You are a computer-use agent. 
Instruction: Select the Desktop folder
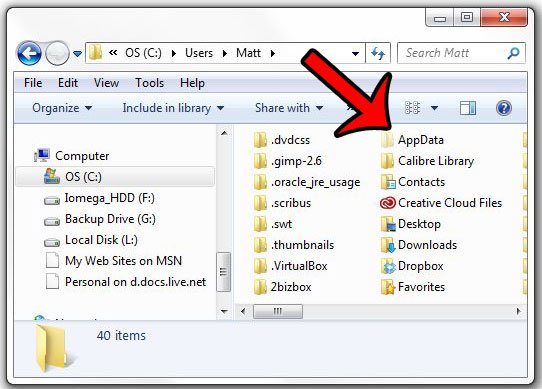click(411, 224)
